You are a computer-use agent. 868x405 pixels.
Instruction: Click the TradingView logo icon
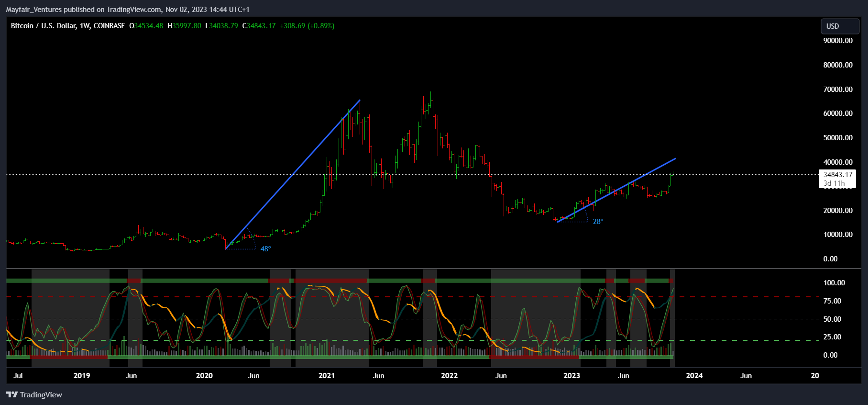click(12, 394)
